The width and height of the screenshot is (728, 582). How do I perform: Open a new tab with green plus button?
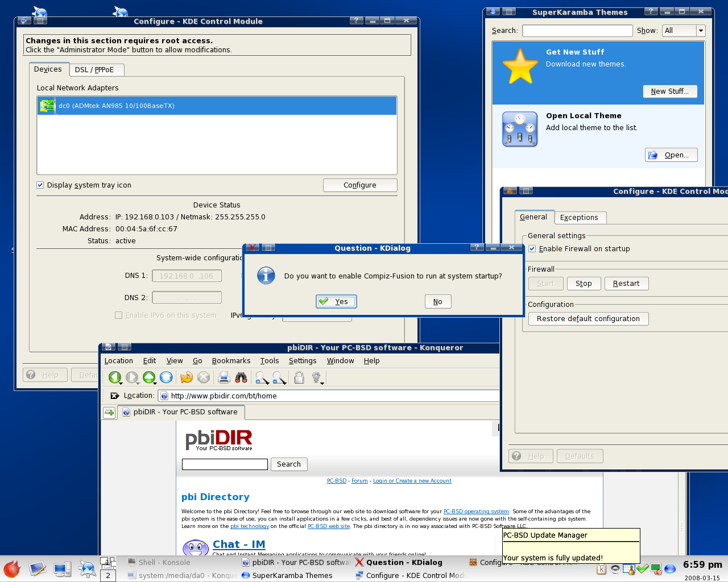tap(109, 413)
